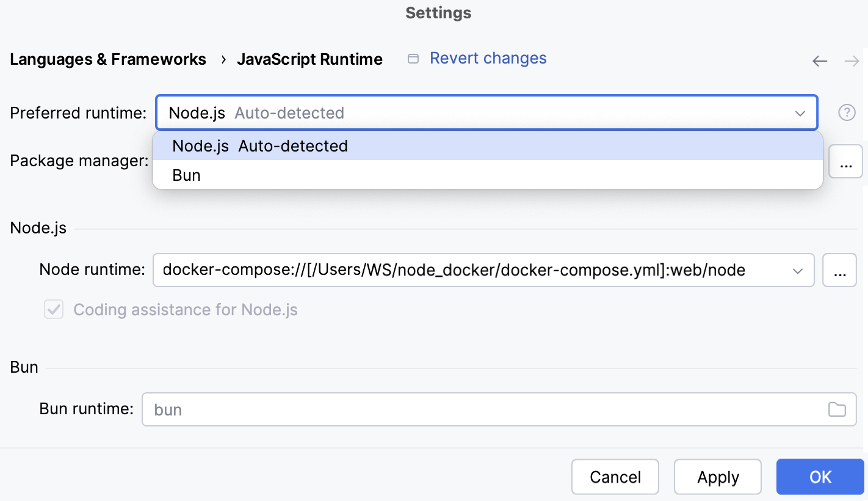Click the revert icon beside the breadcrumb
Viewport: 868px width, 501px height.
413,57
